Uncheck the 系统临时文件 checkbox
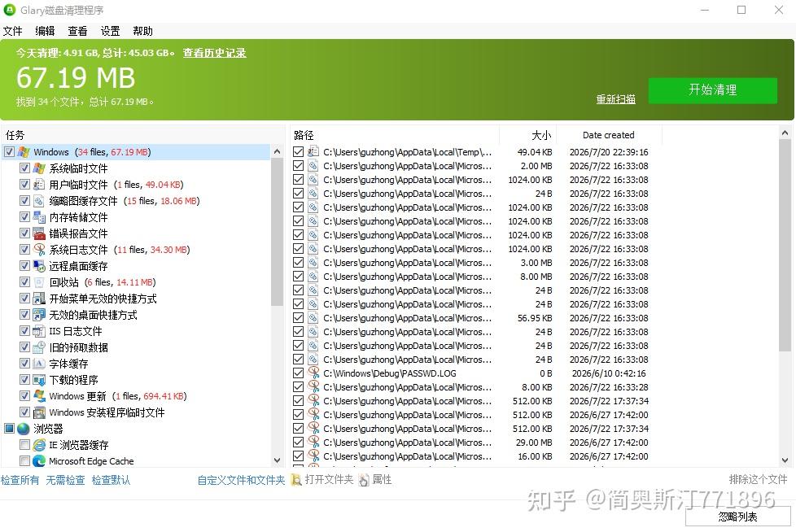The image size is (796, 532). 24,168
